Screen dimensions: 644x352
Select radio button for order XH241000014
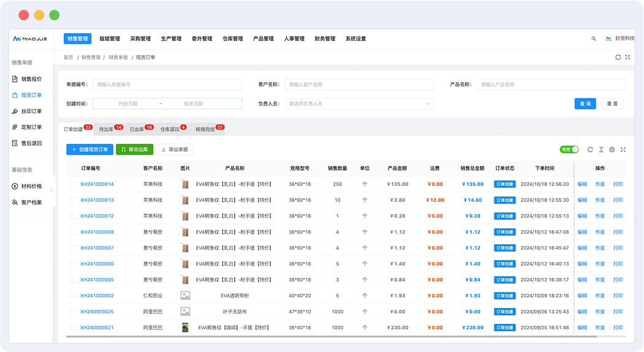(72, 184)
